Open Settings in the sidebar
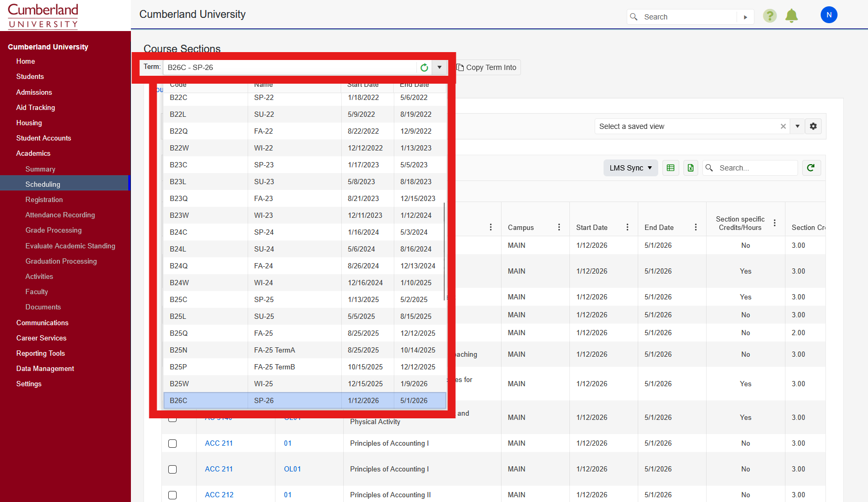868x502 pixels. point(29,384)
